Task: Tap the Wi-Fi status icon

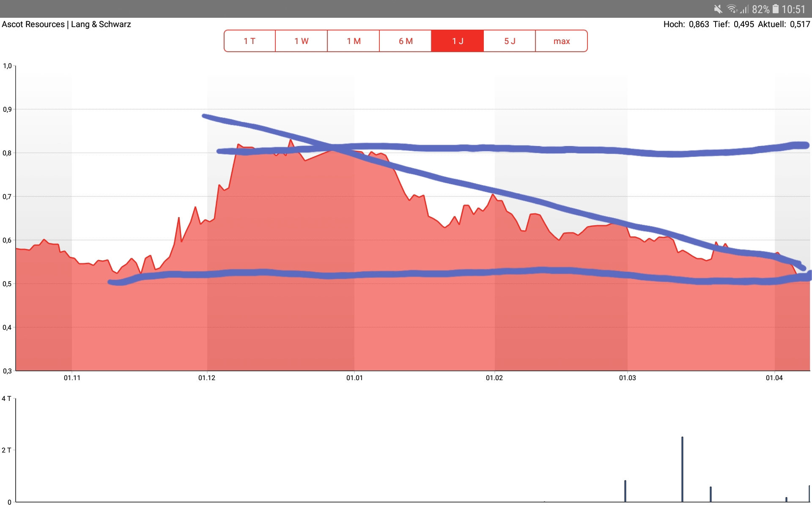Action: (x=732, y=9)
